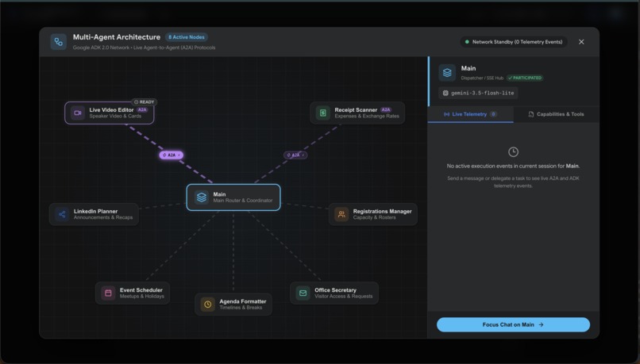Image resolution: width=640 pixels, height=364 pixels.
Task: Click the Live Telemetry count badge
Action: [x=493, y=114]
